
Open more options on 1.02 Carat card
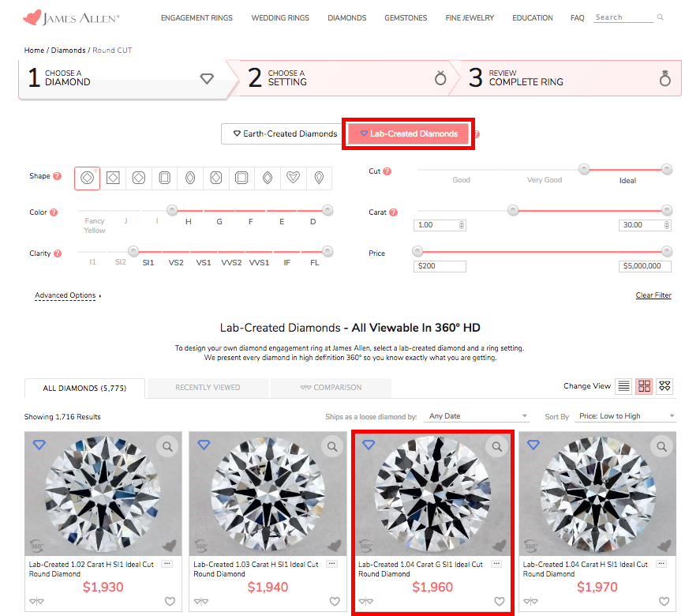pyautogui.click(x=167, y=564)
